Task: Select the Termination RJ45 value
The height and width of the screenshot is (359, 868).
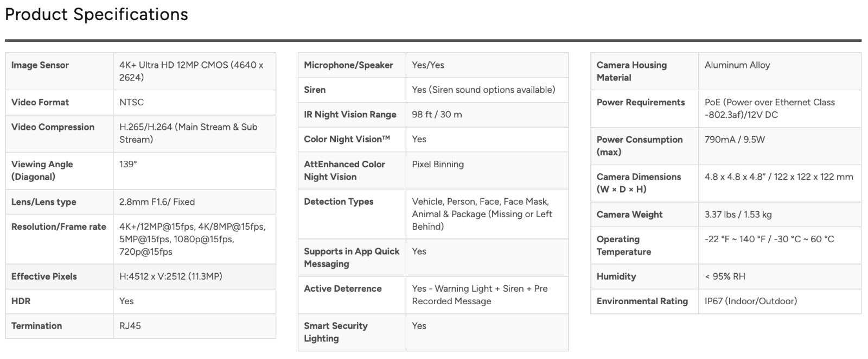Action: (130, 326)
